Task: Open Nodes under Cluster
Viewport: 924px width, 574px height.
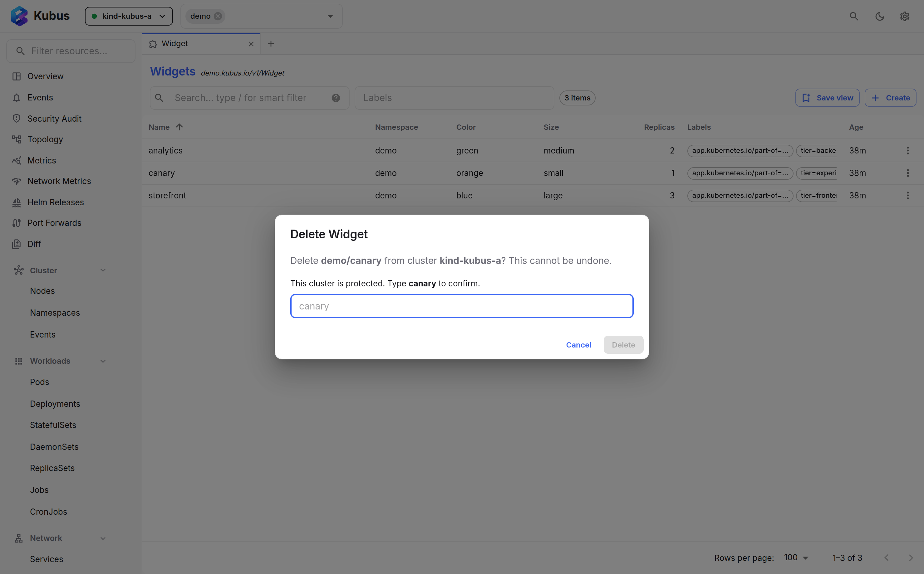Action: (x=42, y=291)
